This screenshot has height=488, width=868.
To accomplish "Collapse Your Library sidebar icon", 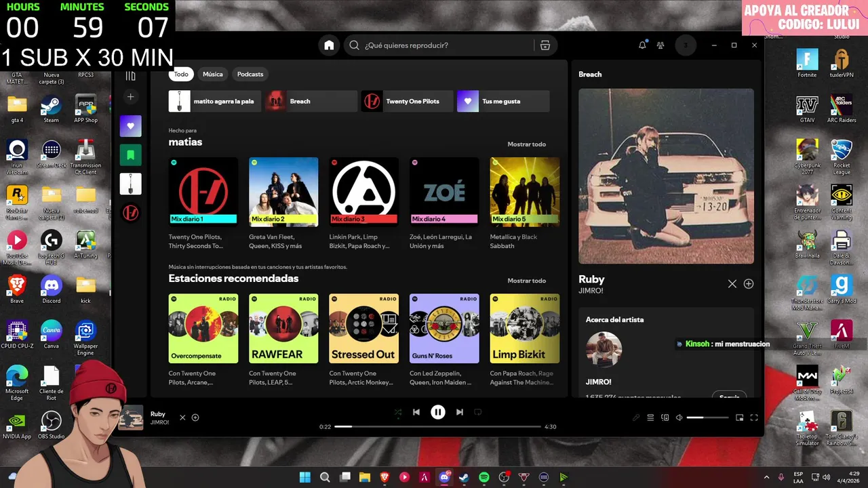I will click(131, 75).
